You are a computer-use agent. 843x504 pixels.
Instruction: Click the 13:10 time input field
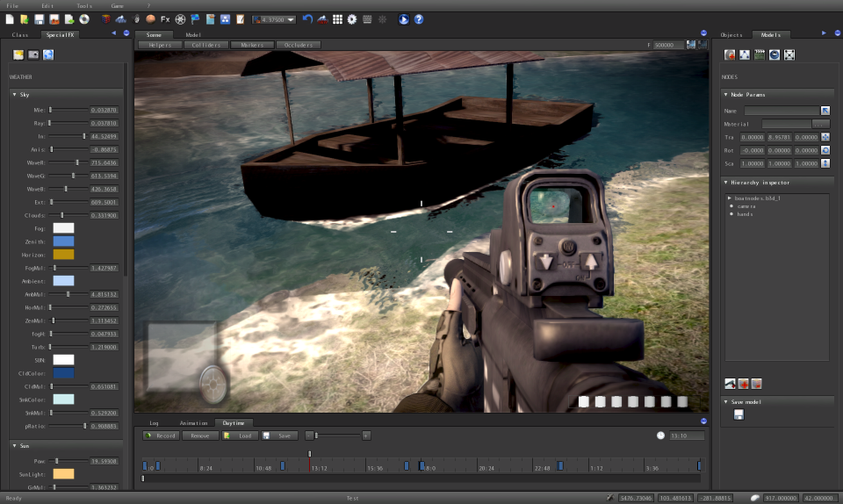pos(687,436)
